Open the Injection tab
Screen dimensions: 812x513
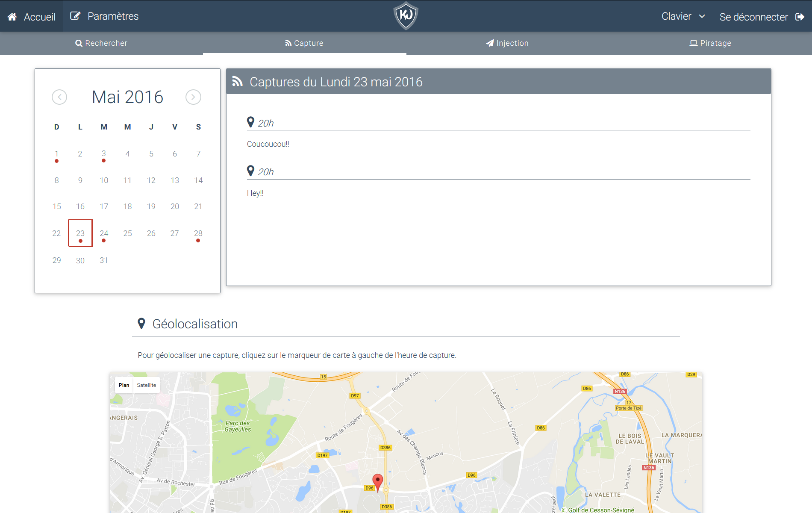pos(507,43)
